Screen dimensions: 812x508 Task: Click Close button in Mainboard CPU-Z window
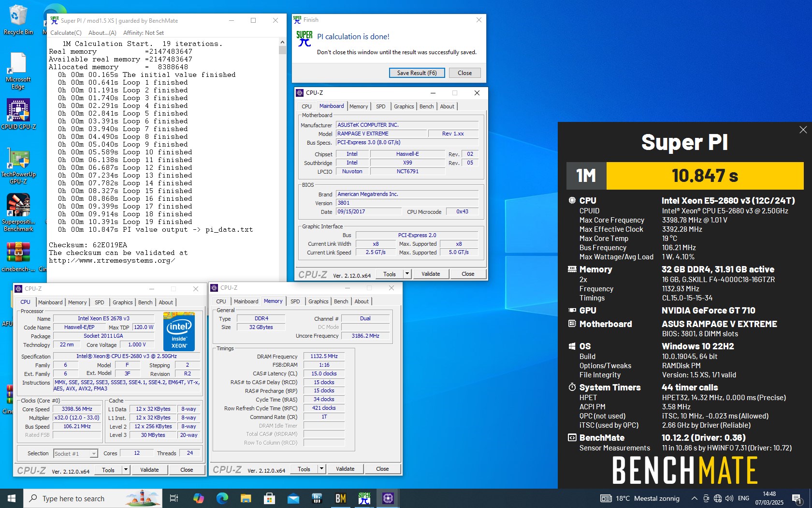468,274
